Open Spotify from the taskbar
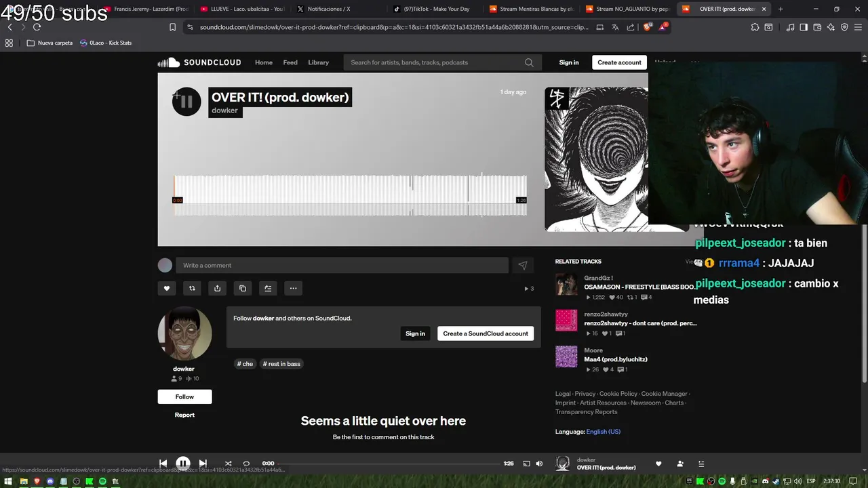868x488 pixels. [102, 481]
